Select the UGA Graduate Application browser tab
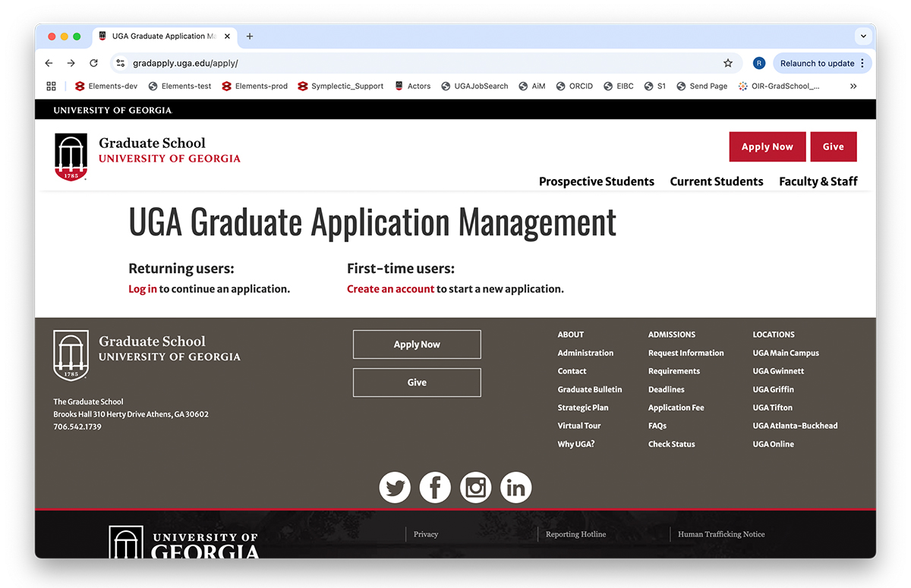The height and width of the screenshot is (588, 911). point(165,36)
